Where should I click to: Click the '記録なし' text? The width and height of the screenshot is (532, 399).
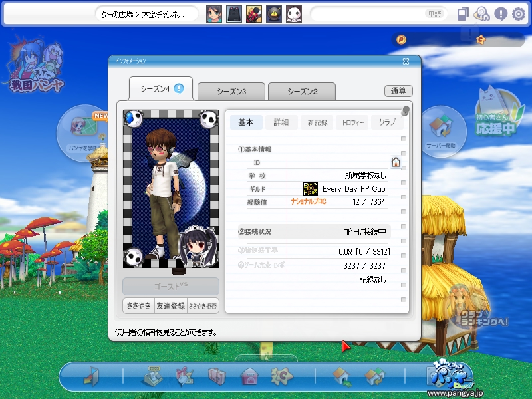pos(372,280)
